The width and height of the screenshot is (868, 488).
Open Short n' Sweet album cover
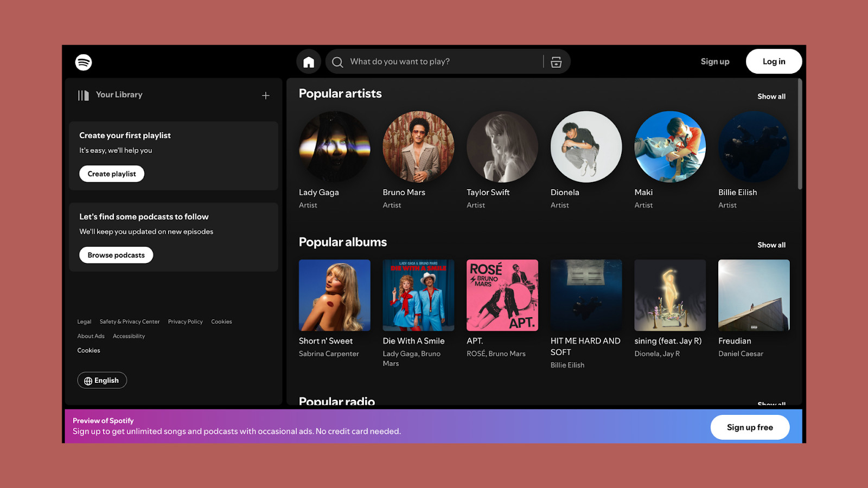pos(335,296)
